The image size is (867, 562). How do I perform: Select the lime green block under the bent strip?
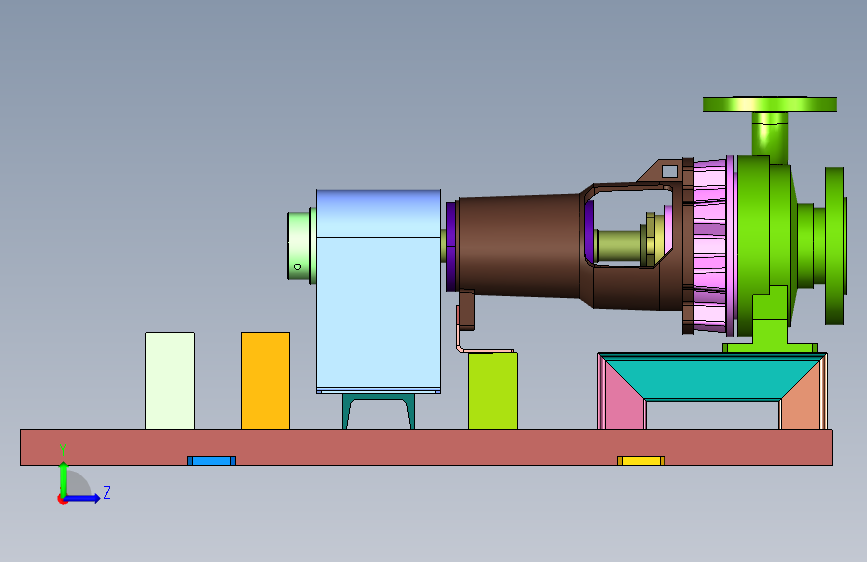[x=493, y=391]
